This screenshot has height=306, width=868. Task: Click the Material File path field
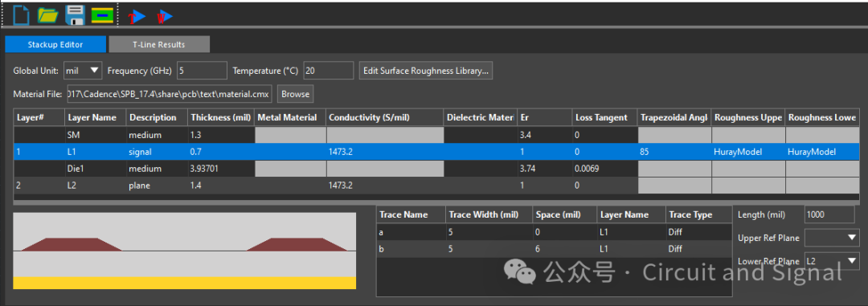coord(170,93)
